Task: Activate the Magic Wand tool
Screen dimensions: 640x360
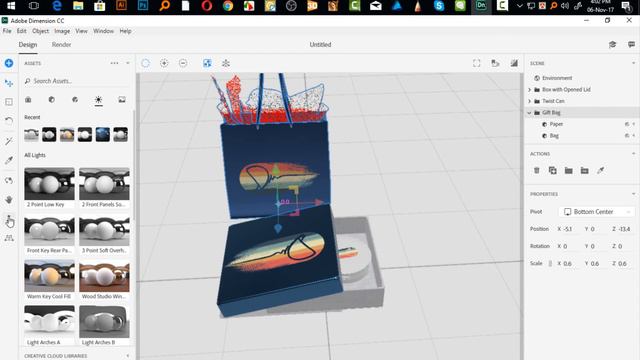Action: (x=9, y=141)
